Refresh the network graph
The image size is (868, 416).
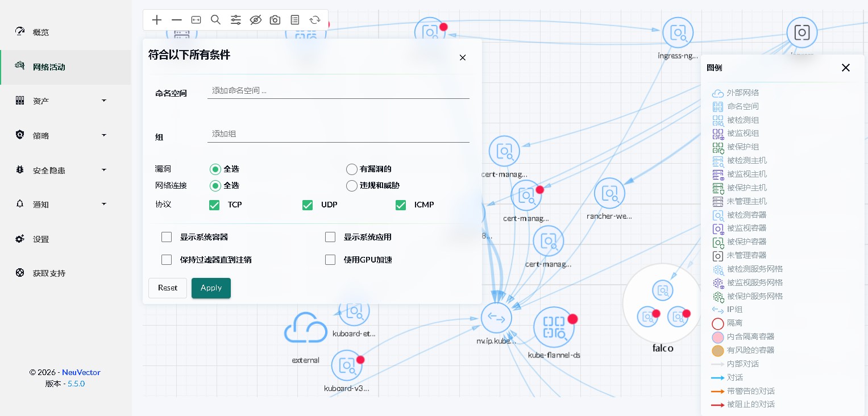click(x=314, y=20)
